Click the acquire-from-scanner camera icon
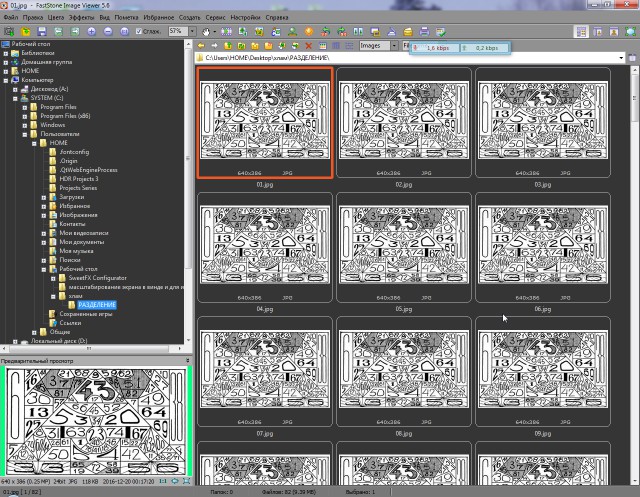 pos(9,31)
